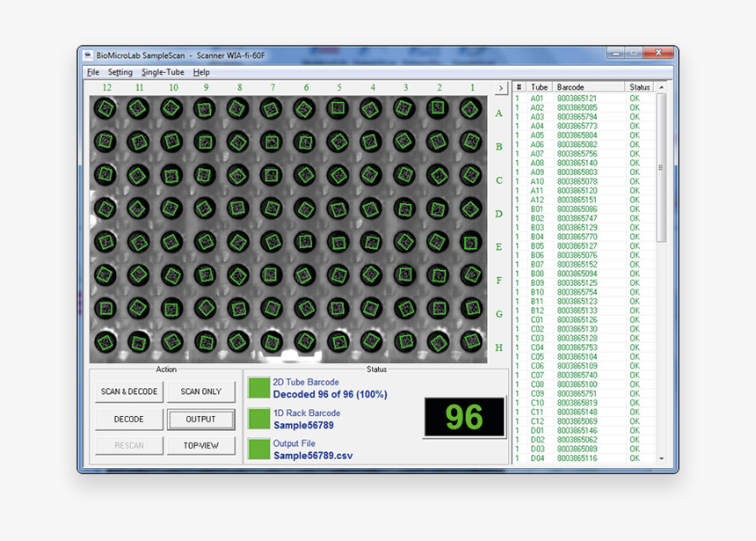
Task: Click the green 1D Rack Barcode status indicator
Action: click(x=259, y=419)
